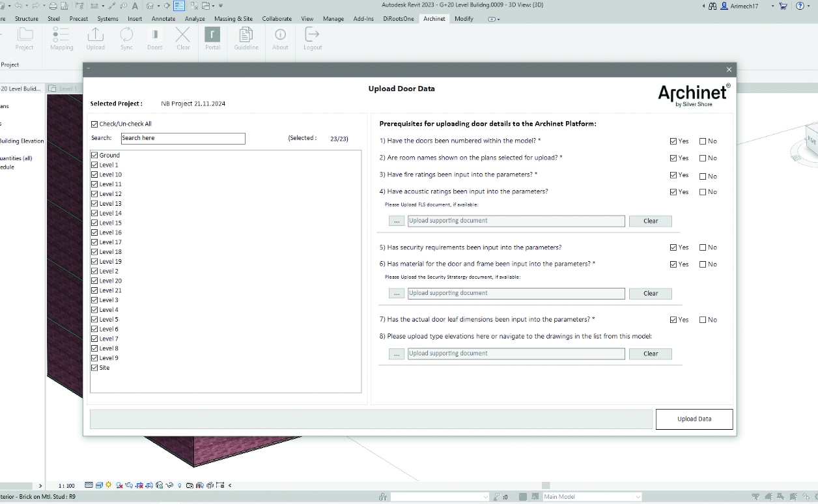Screen dimensions: 818x504
Task: Select No for fire ratings question
Action: tap(703, 176)
